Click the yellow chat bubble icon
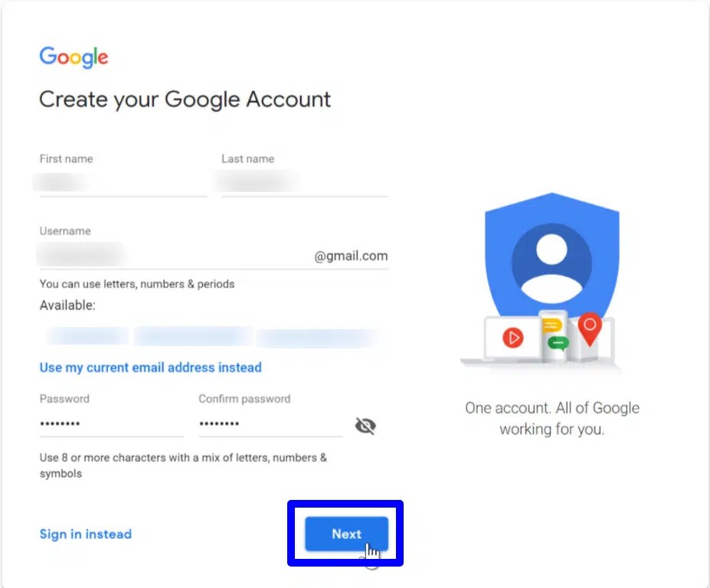The image size is (710, 588). tap(551, 325)
